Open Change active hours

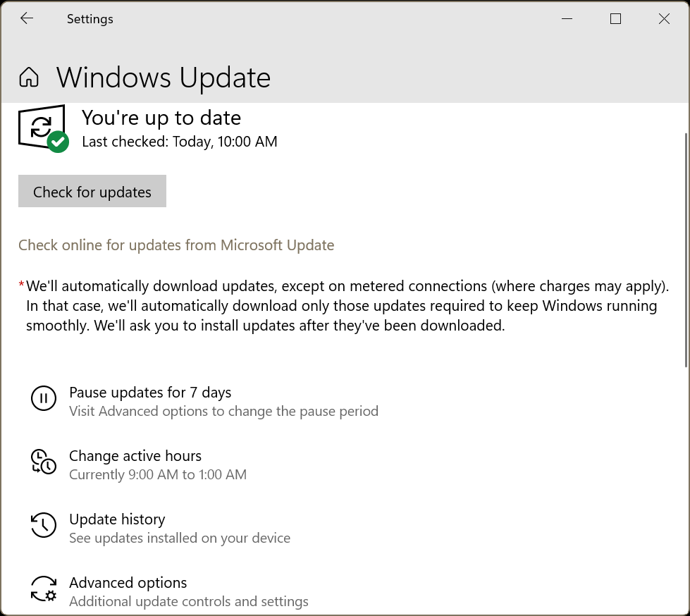pos(135,455)
